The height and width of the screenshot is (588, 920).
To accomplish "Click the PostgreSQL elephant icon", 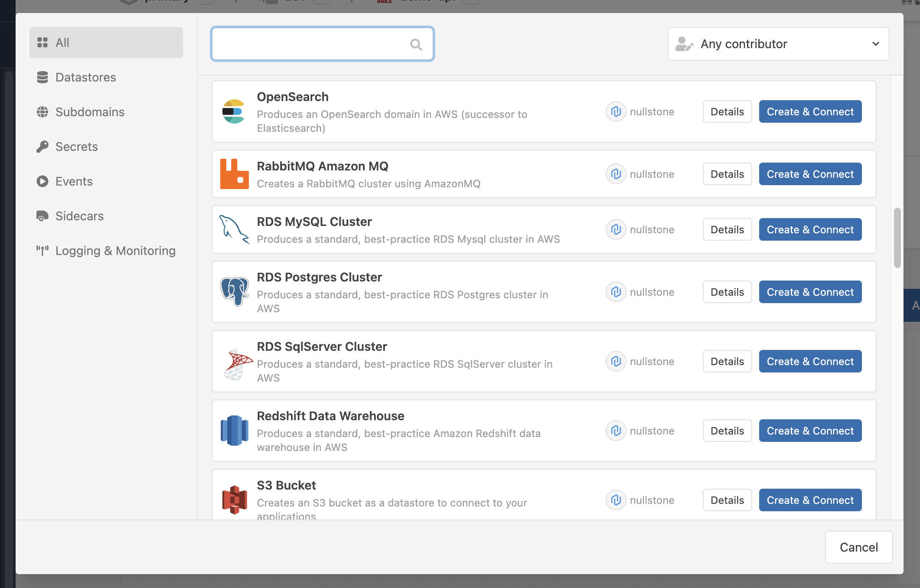I will coord(234,291).
